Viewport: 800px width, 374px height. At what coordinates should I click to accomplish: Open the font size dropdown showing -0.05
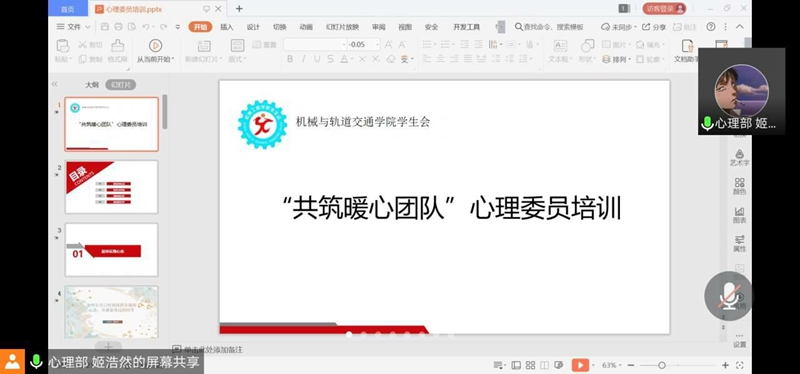click(363, 44)
